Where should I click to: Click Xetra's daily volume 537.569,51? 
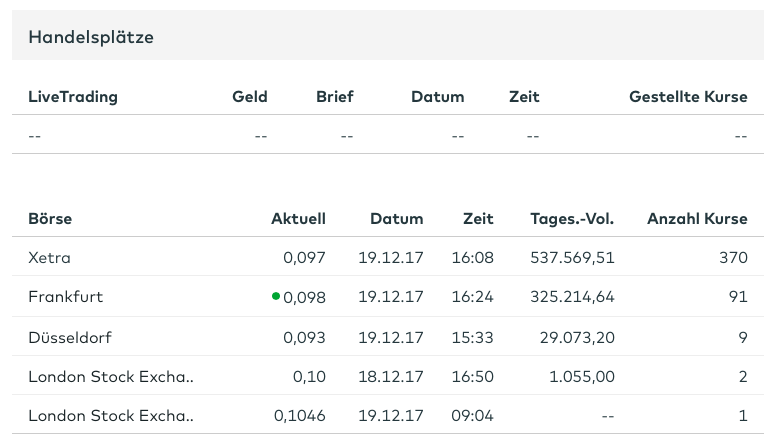(571, 258)
